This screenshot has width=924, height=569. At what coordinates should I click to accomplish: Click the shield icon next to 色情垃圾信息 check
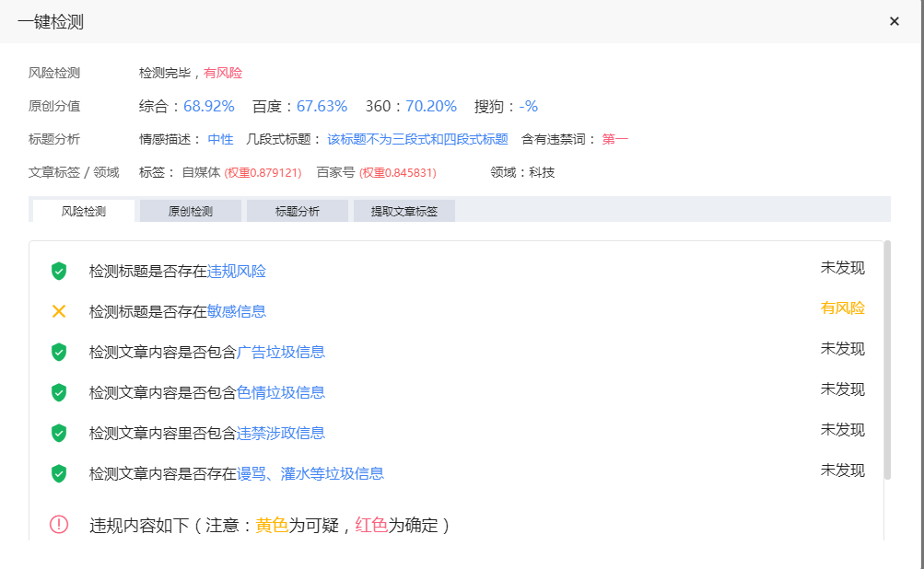pyautogui.click(x=58, y=392)
